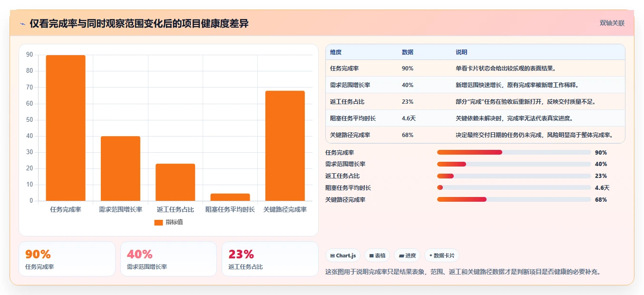
Task: Click the 返工任务占比 x-axis label under chart
Action: click(x=175, y=209)
